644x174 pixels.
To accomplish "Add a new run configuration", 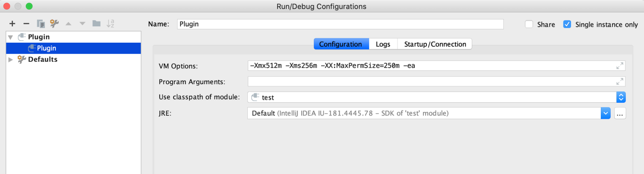I will coord(12,23).
